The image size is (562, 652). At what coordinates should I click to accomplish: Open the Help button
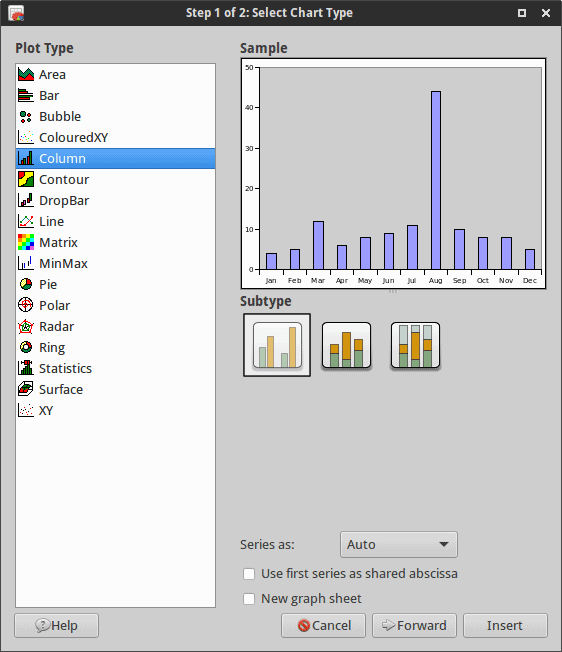pyautogui.click(x=57, y=625)
